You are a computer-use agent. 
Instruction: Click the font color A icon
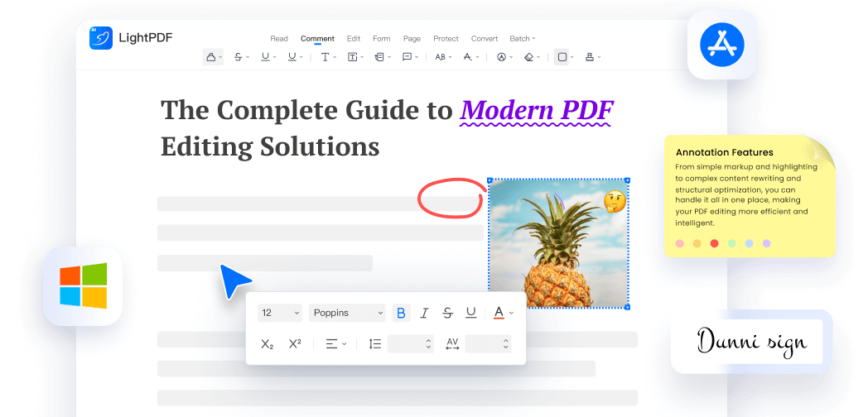[x=499, y=313]
